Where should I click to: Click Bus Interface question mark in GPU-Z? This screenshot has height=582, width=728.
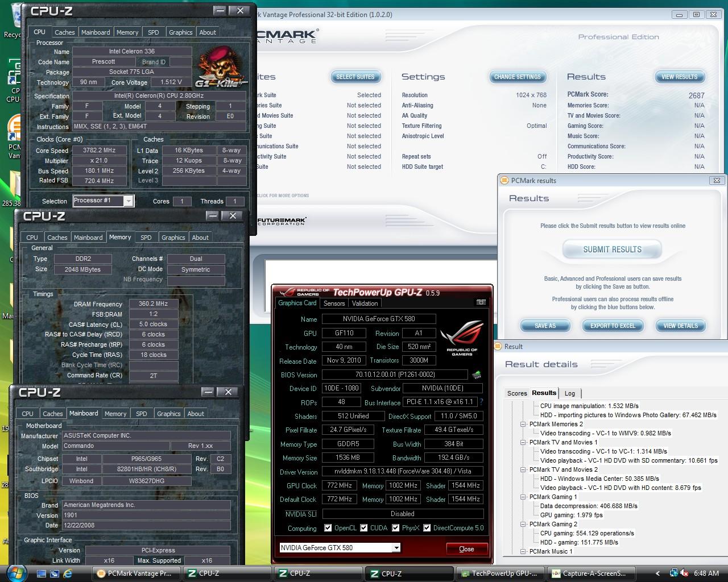point(481,402)
